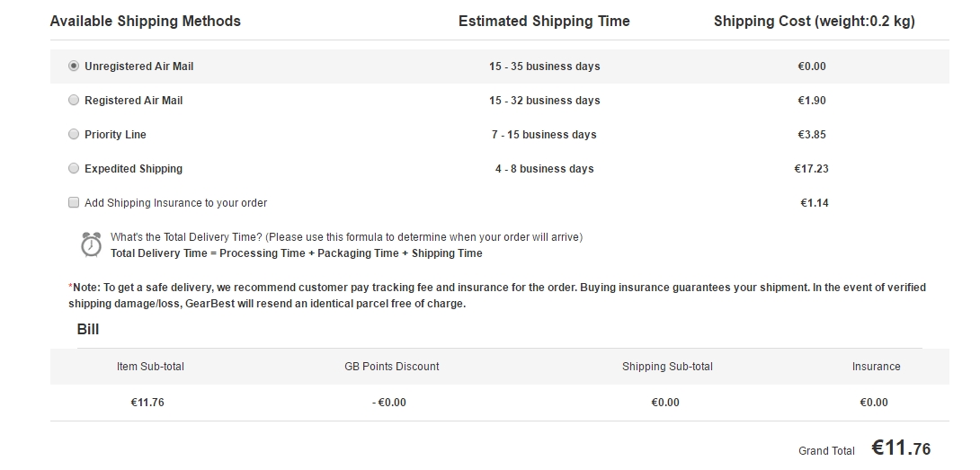
Task: Click the "GB Points Discount" column label
Action: point(392,367)
